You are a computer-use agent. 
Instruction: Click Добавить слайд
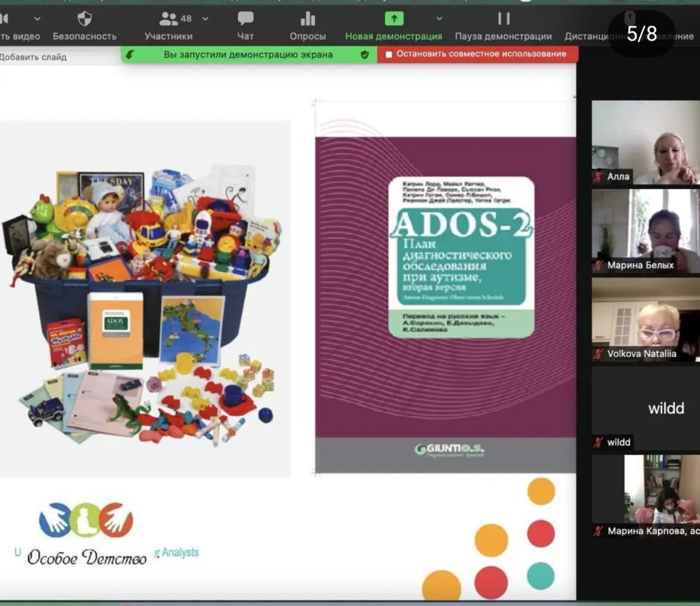coord(33,57)
